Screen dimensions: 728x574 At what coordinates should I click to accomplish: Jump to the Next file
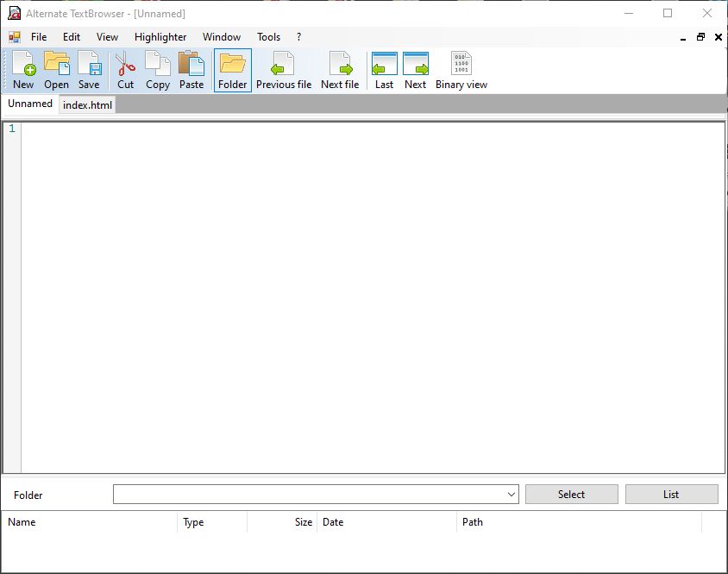340,69
